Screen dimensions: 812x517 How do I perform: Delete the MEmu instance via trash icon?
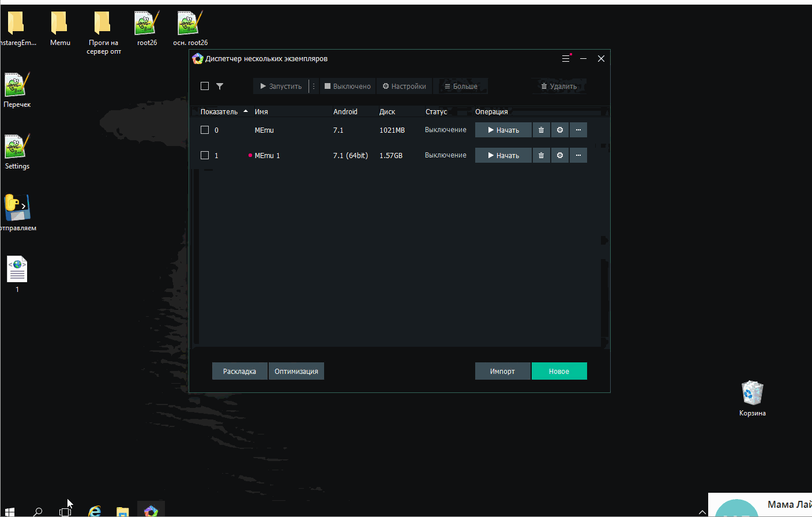pyautogui.click(x=541, y=130)
